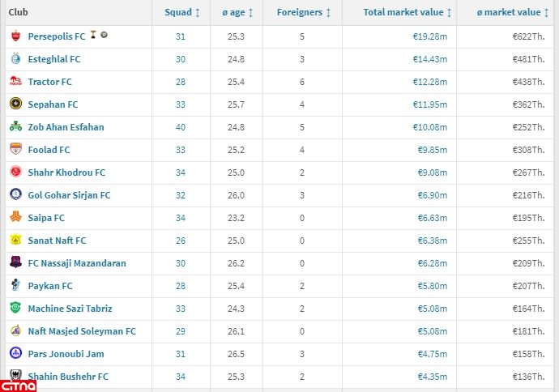The height and width of the screenshot is (392, 559).
Task: Open the Naft Masjed Soleyman FC link
Action: click(x=82, y=331)
